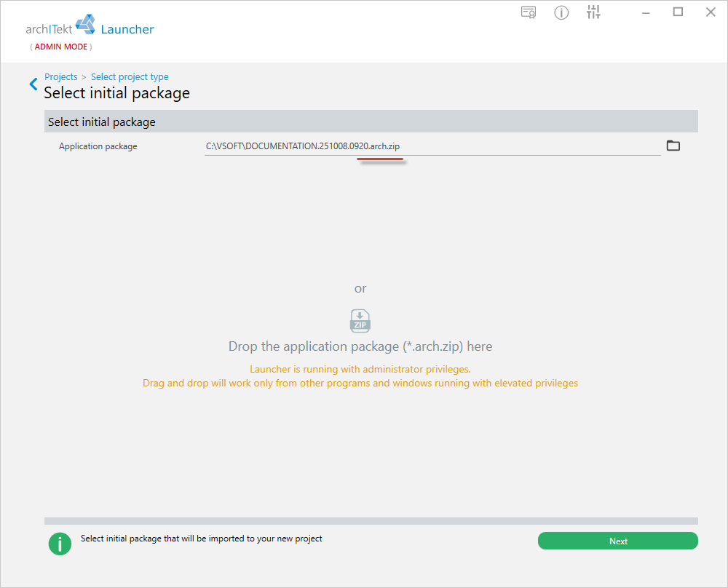
Task: Click the 'Application package' label
Action: click(x=98, y=146)
